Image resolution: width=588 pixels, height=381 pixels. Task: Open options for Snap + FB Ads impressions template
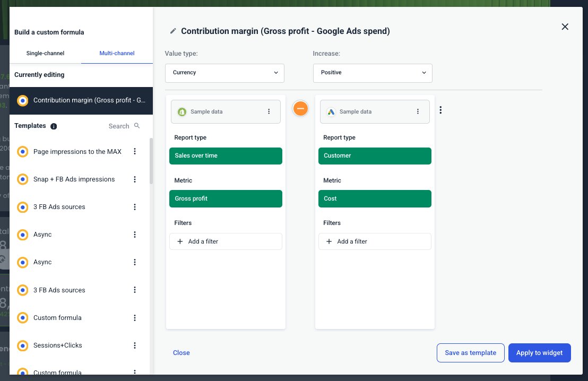135,179
